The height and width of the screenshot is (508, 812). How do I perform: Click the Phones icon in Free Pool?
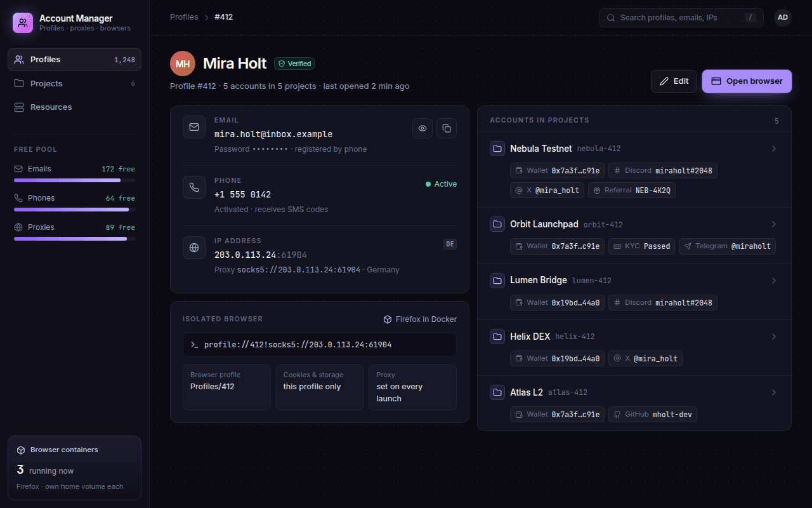coord(18,198)
